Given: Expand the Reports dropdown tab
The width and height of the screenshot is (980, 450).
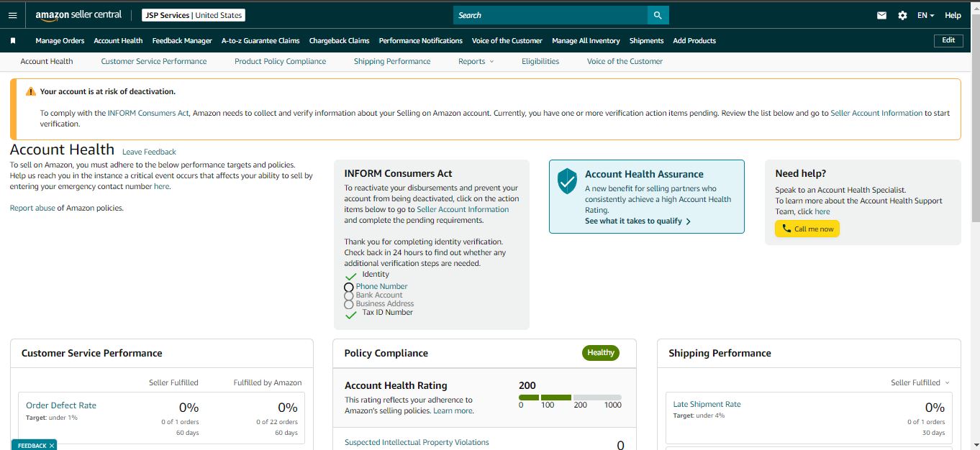Looking at the screenshot, I should tap(476, 61).
